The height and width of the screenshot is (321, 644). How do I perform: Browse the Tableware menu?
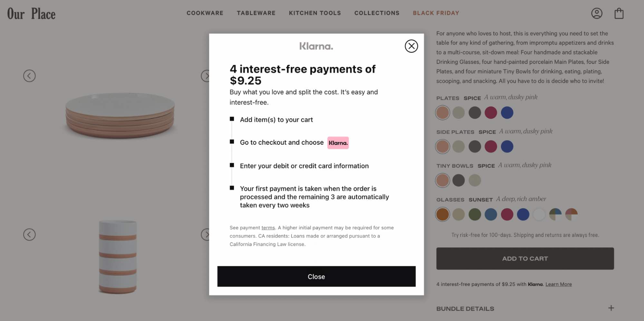(256, 13)
